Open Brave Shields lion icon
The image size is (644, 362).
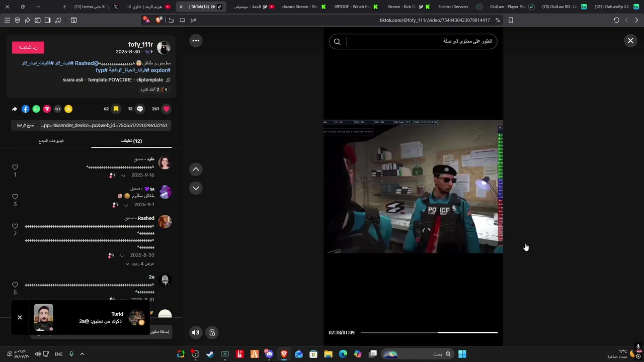point(159,20)
